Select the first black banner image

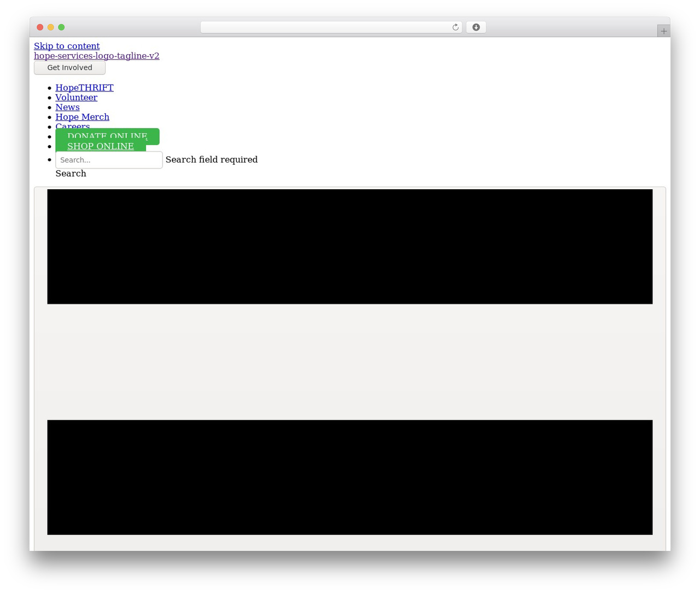(350, 247)
